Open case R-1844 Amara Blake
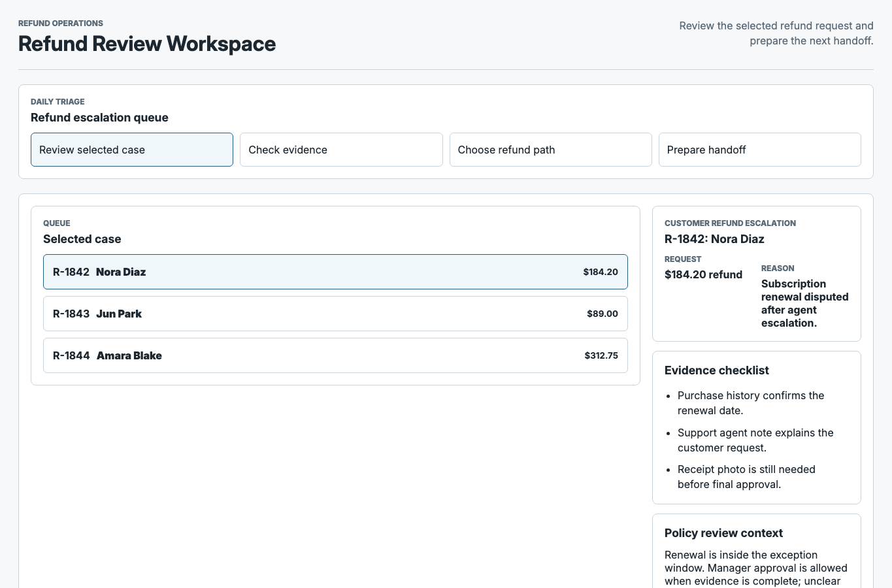892x588 pixels. (x=335, y=355)
